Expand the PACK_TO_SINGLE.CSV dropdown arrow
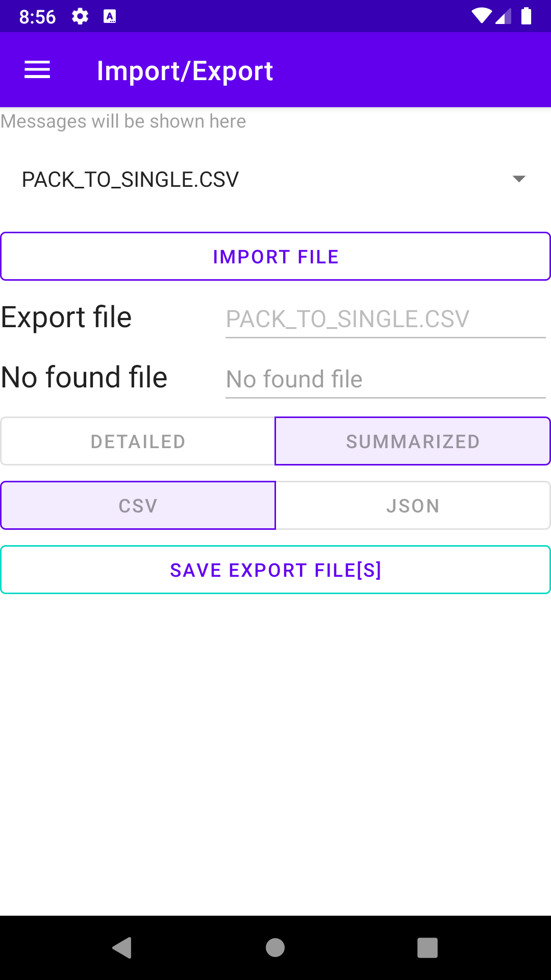Image resolution: width=551 pixels, height=980 pixels. click(x=519, y=179)
